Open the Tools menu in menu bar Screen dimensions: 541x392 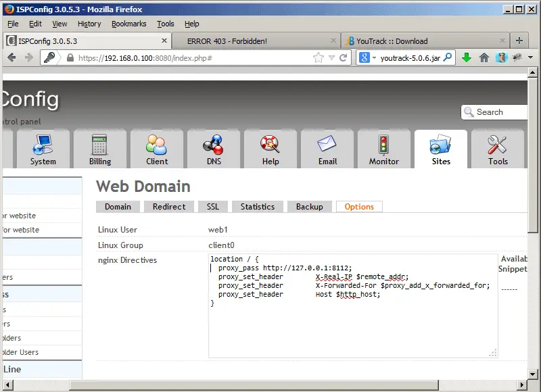(166, 24)
